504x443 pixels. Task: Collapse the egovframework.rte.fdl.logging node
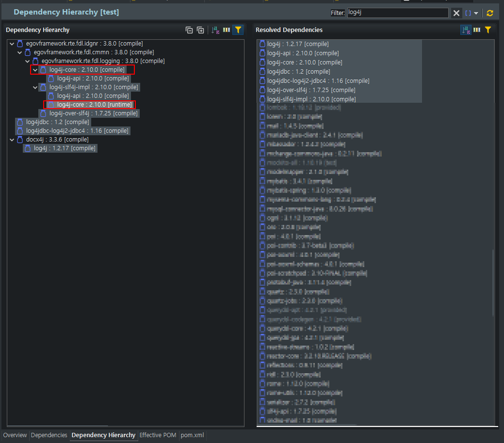[27, 61]
